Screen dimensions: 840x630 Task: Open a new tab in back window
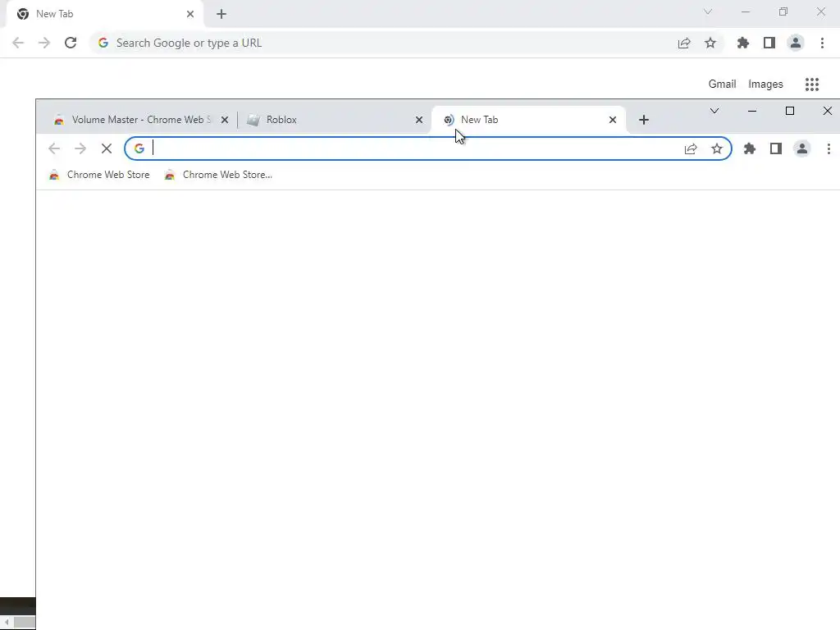pyautogui.click(x=221, y=14)
